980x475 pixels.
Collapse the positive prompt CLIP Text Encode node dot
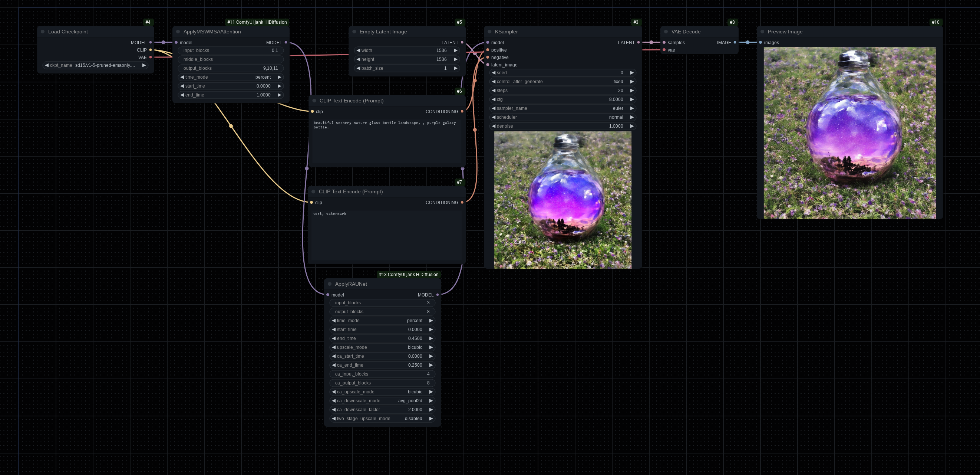(x=314, y=101)
